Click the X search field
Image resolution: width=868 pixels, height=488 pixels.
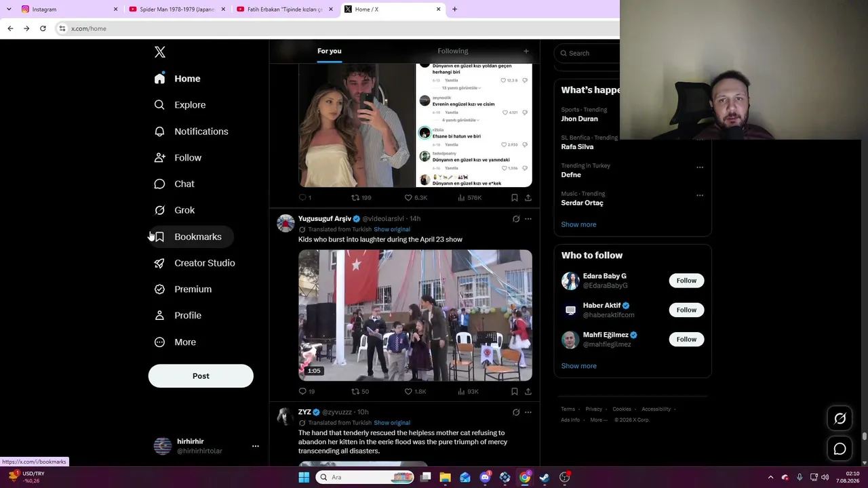tap(587, 53)
